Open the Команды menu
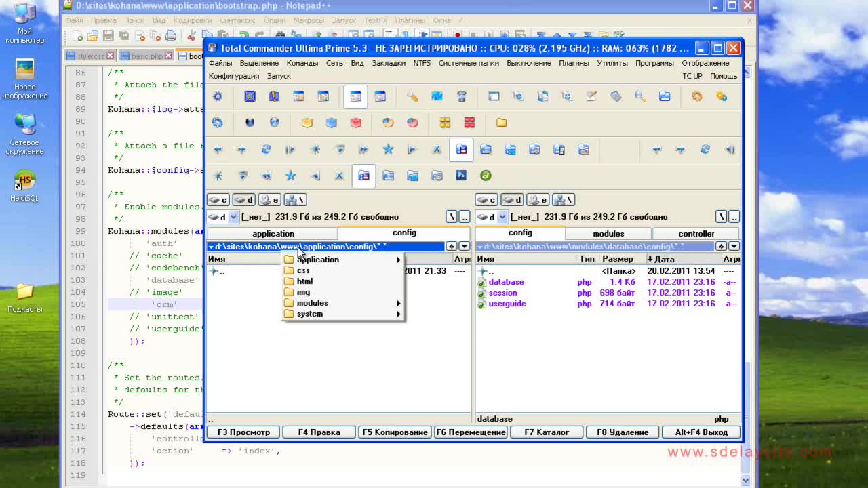 (x=302, y=63)
